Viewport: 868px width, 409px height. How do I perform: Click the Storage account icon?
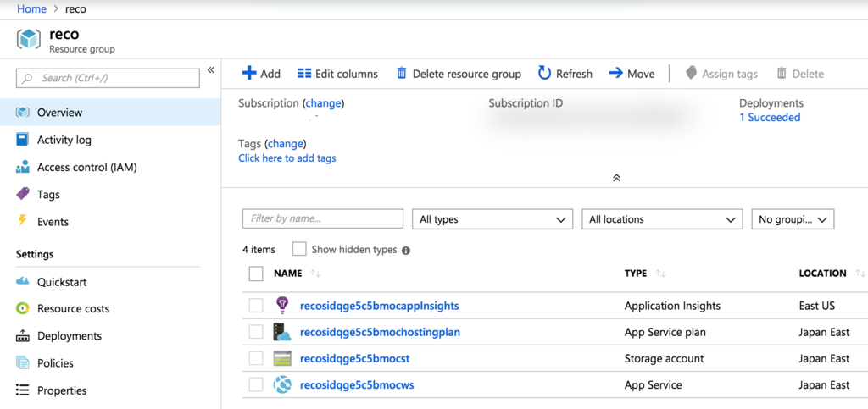coord(282,359)
